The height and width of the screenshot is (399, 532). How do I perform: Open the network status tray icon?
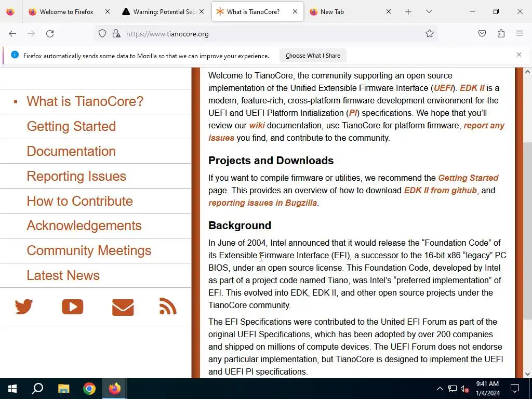453,389
